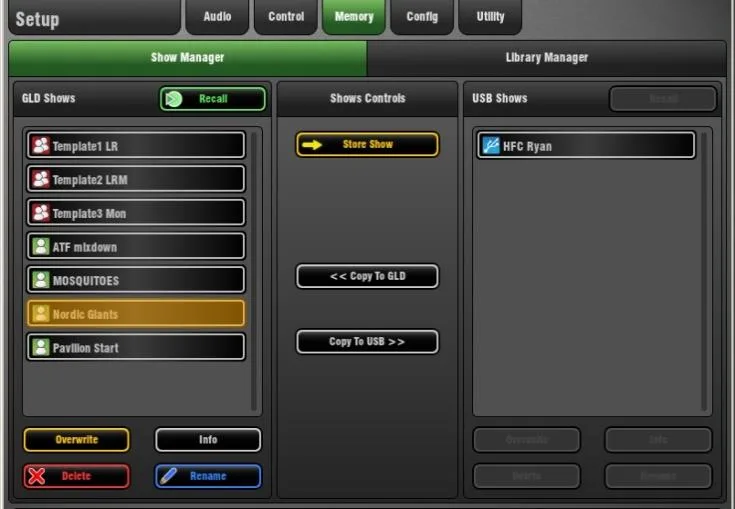The image size is (735, 509).
Task: Click the Copy To GLD button
Action: click(x=368, y=276)
